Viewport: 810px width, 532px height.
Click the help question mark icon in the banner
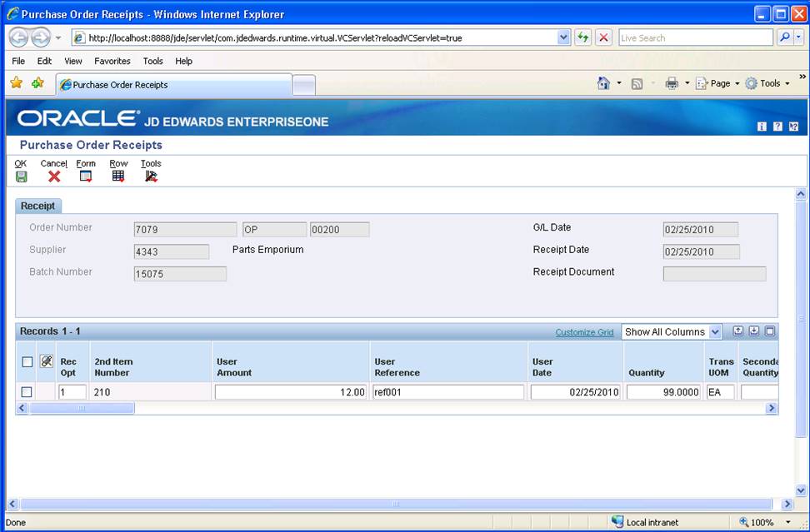(777, 127)
